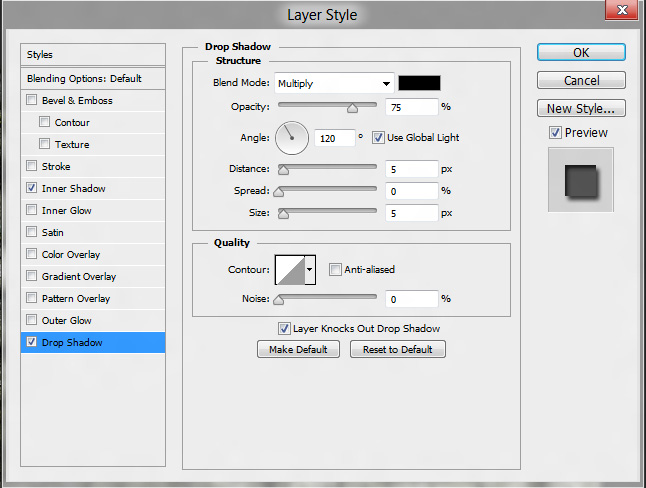Uncheck the Inner Shadow checkbox
The image size is (646, 488).
[31, 188]
